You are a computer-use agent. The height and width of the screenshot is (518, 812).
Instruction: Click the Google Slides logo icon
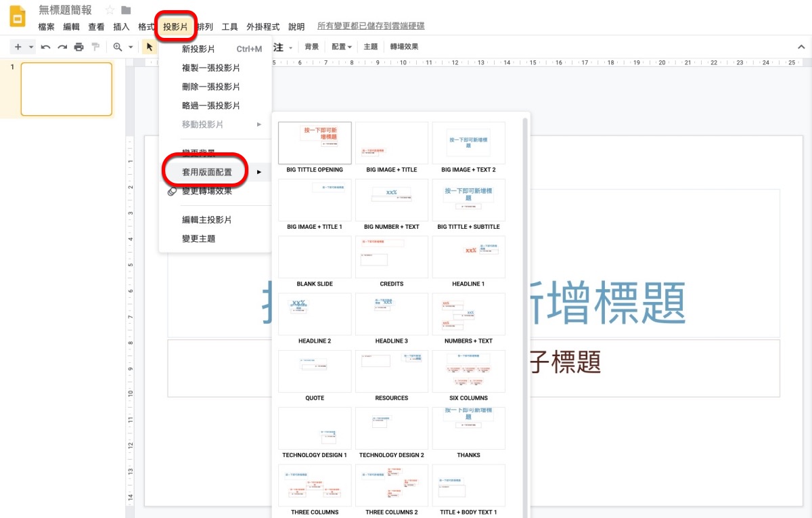pyautogui.click(x=17, y=16)
